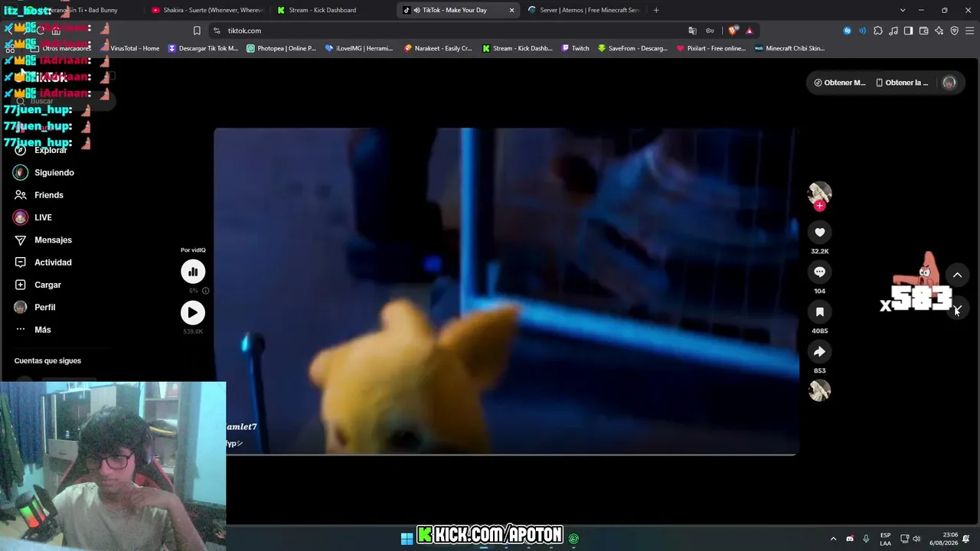Open the media control music note icon
980x551 pixels.
click(893, 31)
